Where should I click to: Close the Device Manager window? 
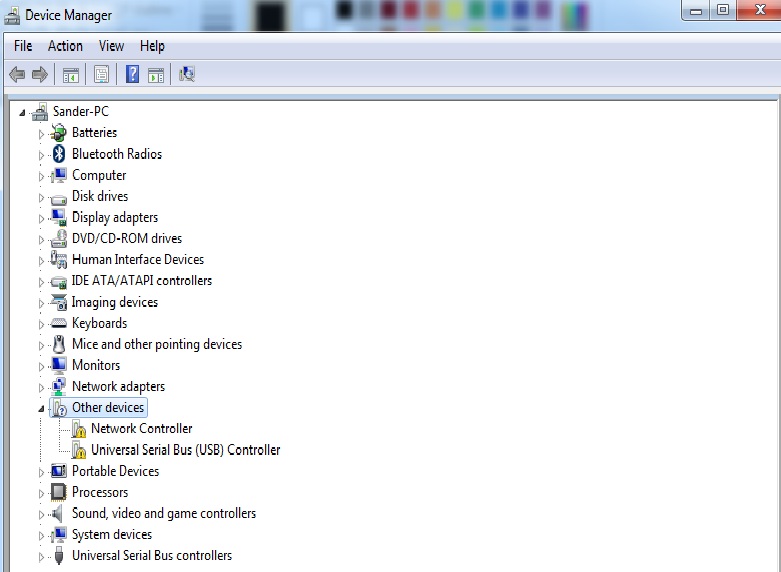(x=760, y=10)
